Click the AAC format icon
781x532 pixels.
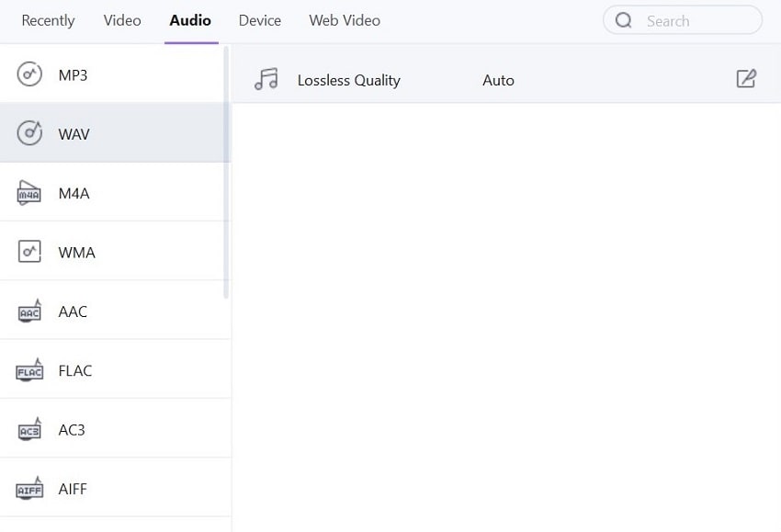30,311
